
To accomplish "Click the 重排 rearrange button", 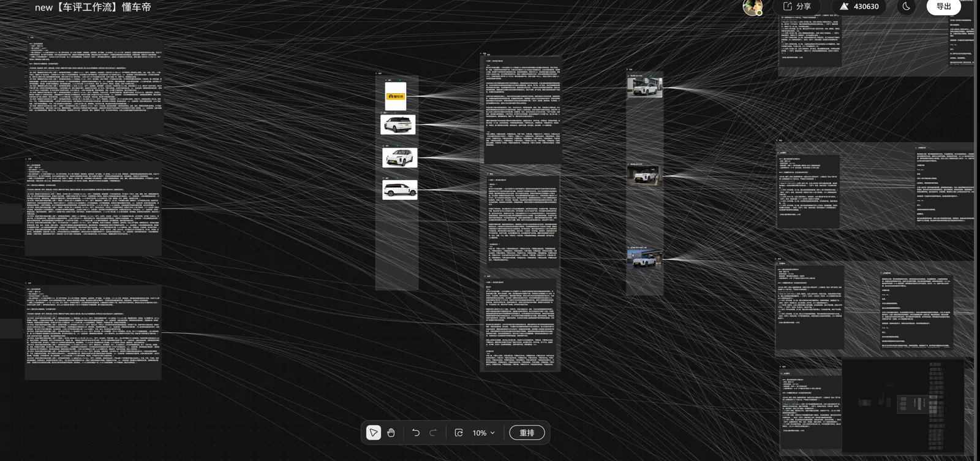I will pos(527,433).
